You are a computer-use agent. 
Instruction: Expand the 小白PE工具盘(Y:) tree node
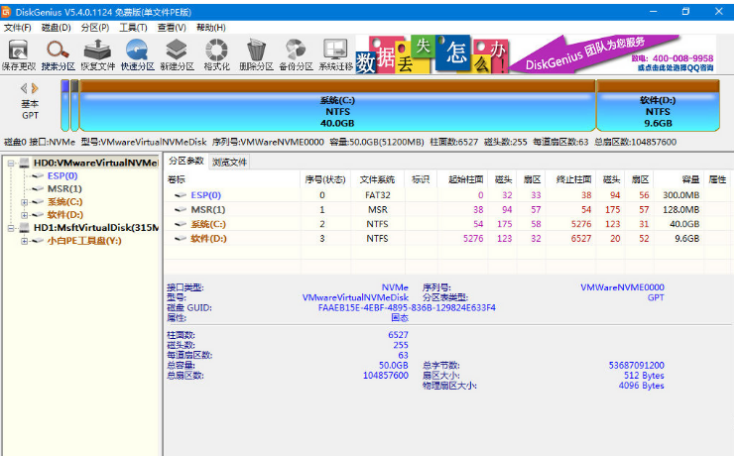pyautogui.click(x=24, y=241)
